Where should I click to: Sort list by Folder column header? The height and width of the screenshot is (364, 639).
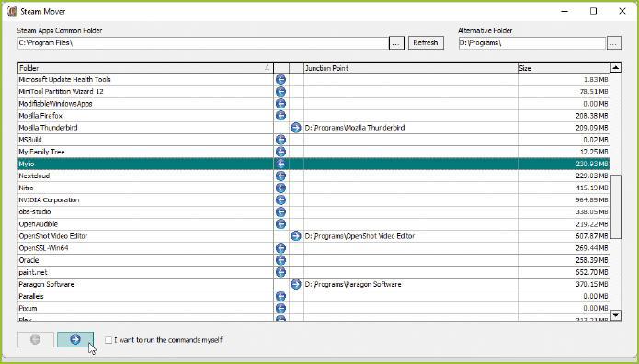pos(145,68)
